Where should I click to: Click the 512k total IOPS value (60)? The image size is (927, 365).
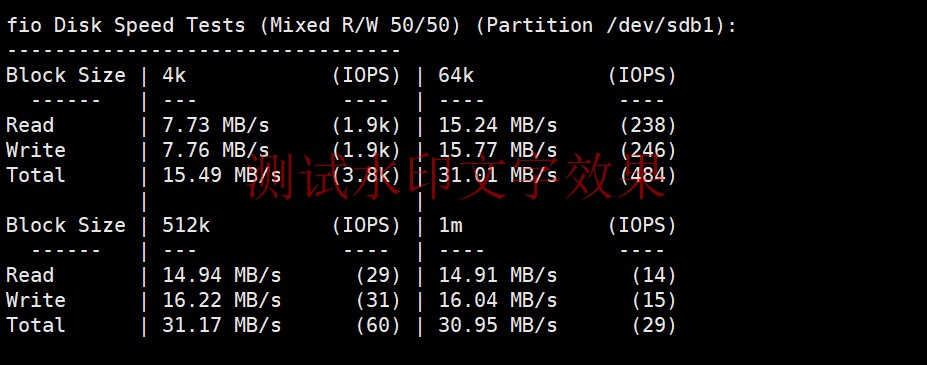click(x=378, y=325)
